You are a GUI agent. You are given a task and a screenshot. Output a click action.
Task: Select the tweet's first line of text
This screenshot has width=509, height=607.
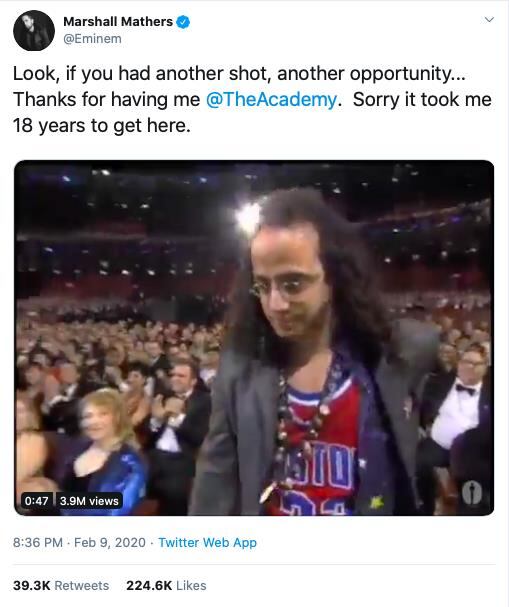click(239, 74)
